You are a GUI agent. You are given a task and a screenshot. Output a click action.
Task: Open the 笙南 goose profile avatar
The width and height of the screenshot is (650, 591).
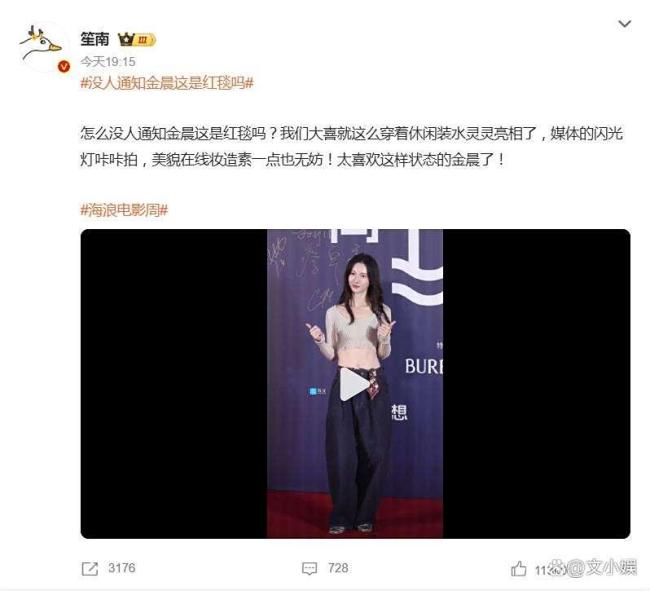(41, 46)
